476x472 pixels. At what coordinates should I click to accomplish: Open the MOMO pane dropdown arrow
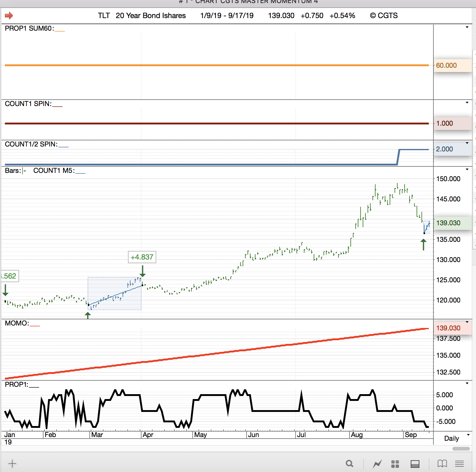pos(467,322)
